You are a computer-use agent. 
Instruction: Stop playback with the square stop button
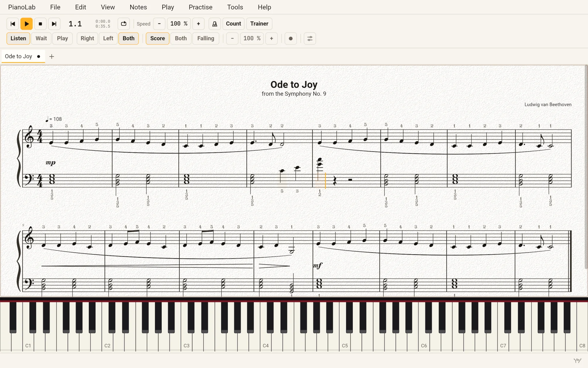click(40, 24)
